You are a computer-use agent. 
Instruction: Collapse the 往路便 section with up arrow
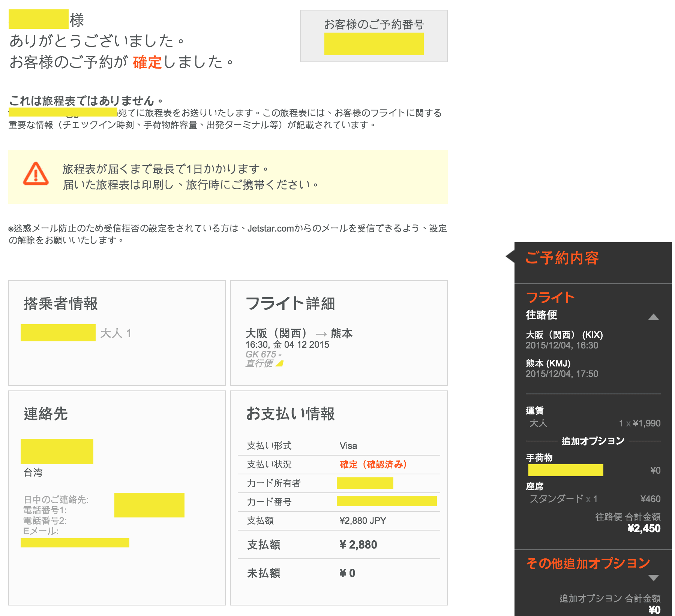click(653, 317)
